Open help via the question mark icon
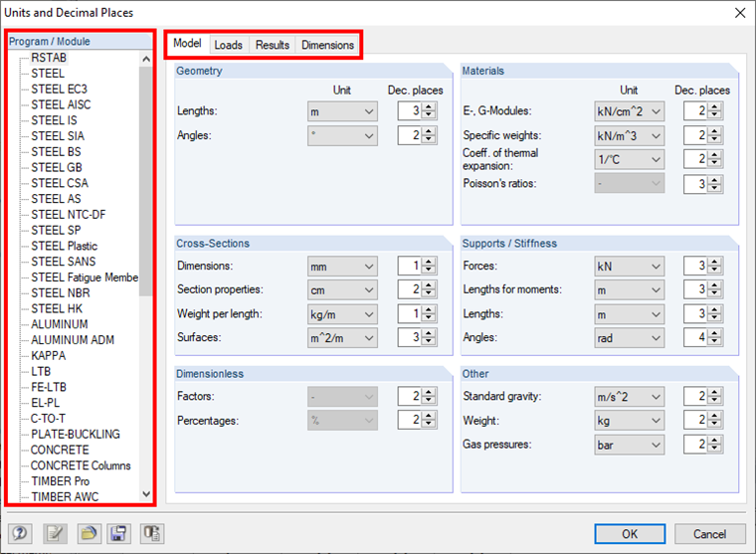756x554 pixels. [x=20, y=533]
